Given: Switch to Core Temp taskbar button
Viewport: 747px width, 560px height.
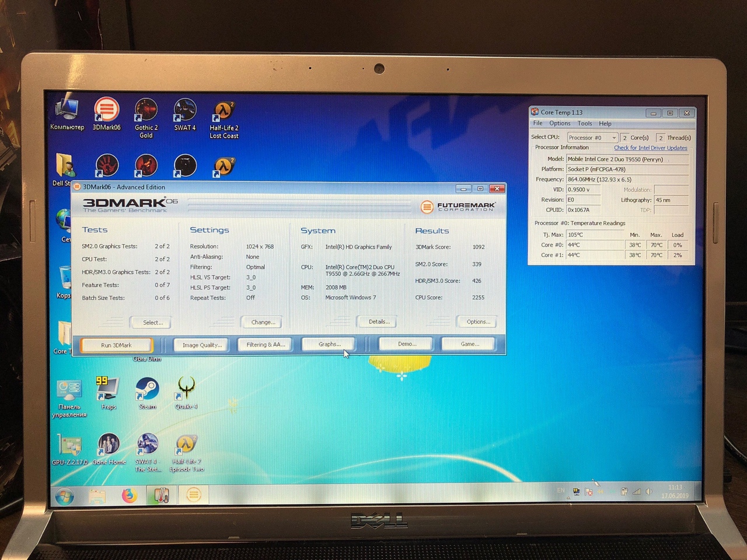Looking at the screenshot, I should tap(161, 495).
